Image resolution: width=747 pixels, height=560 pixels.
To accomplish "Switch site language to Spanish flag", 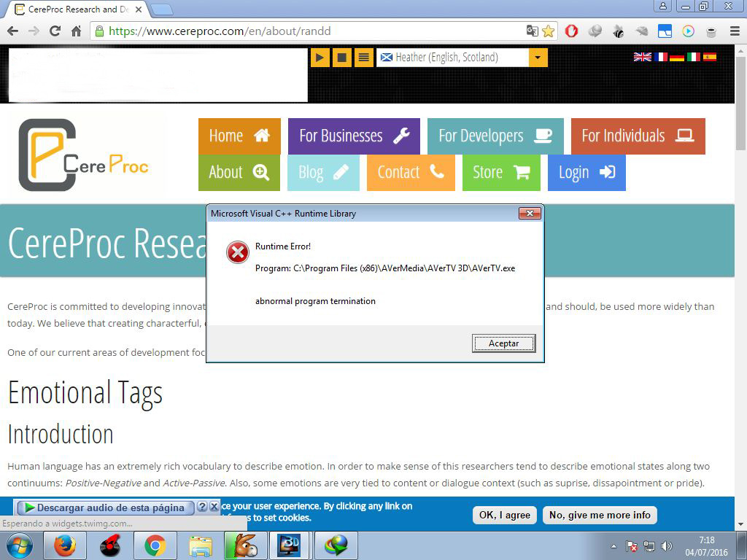I will coord(709,57).
